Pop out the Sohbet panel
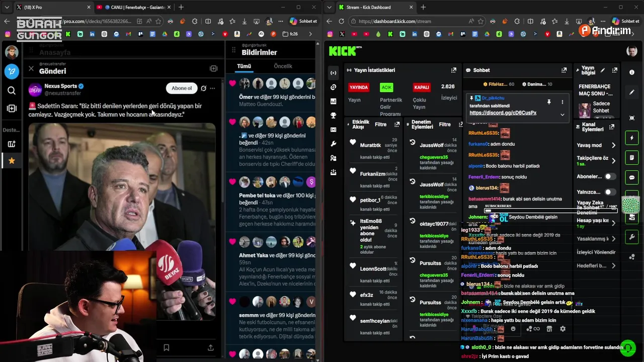 click(x=564, y=70)
